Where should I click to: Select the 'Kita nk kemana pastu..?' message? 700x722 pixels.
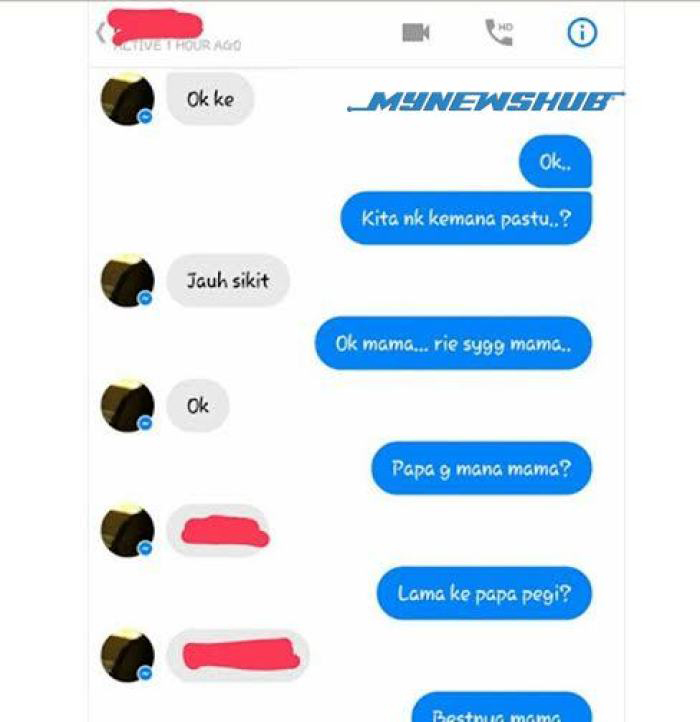[466, 218]
